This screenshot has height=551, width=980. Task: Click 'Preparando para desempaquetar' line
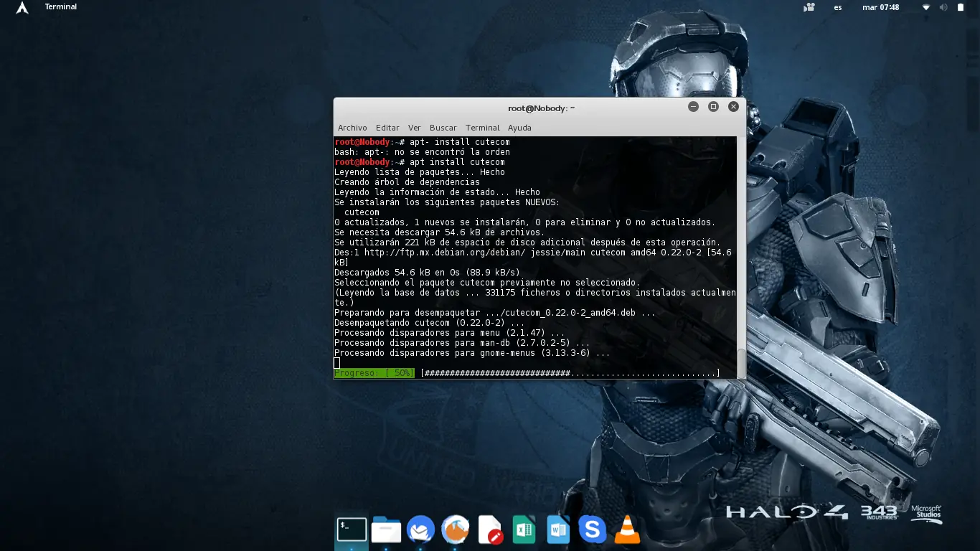tap(494, 313)
